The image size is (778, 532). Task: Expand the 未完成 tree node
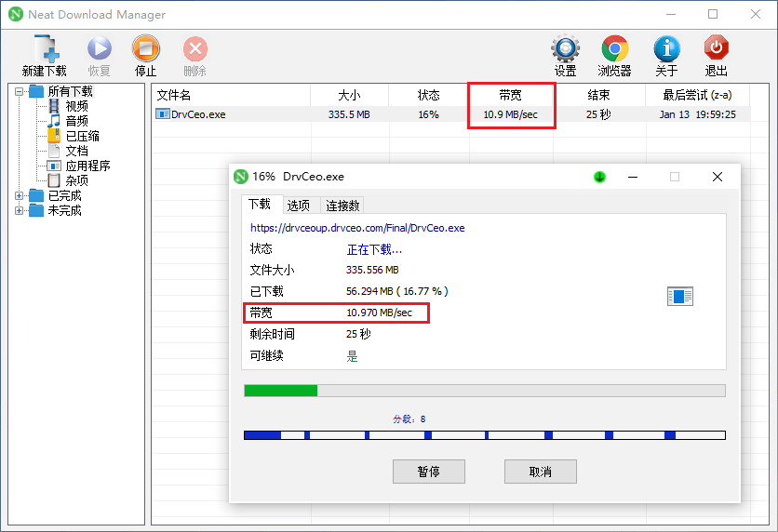tap(19, 210)
